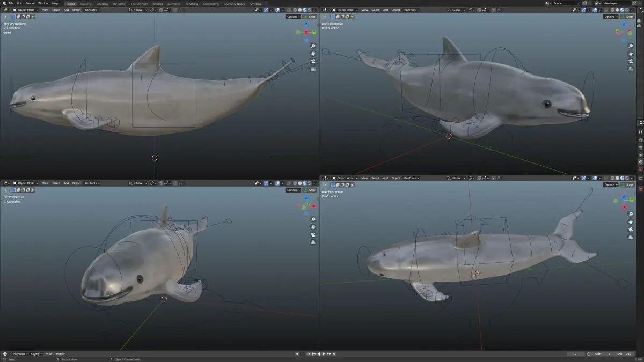Toggle camera view icon in top-right viewport
644x362 pixels.
click(631, 61)
